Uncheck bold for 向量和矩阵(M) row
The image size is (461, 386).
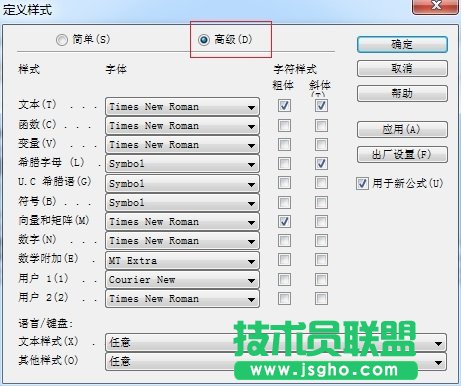coord(284,221)
